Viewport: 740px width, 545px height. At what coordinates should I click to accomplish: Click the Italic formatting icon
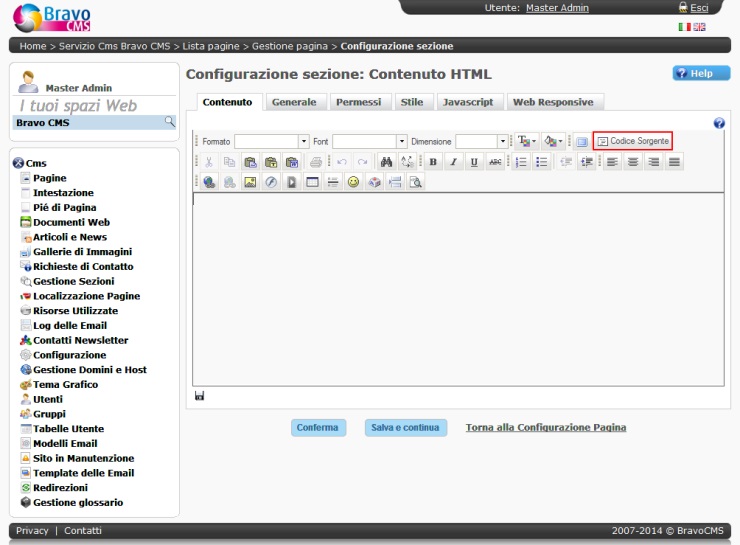(453, 162)
